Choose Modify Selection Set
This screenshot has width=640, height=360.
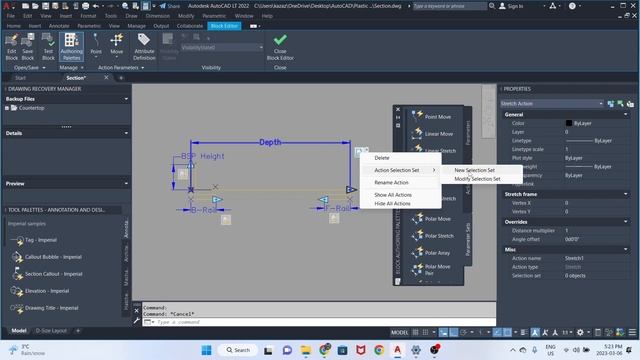tap(477, 179)
